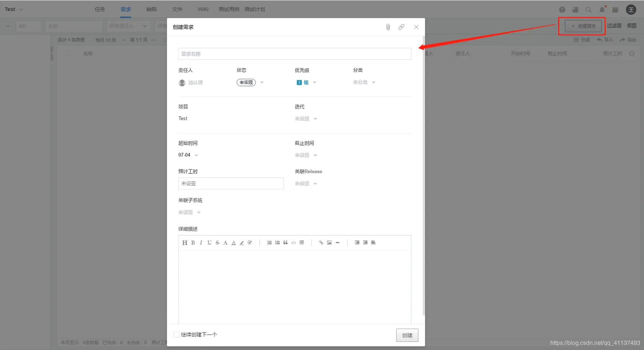Viewport: 644px width, 350px height.
Task: Copy the link via the chain icon
Action: [401, 27]
